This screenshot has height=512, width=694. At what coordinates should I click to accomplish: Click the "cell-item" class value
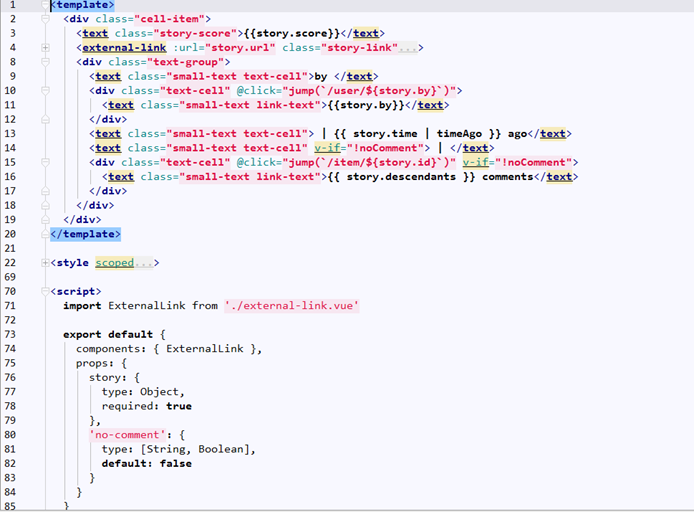[170, 19]
